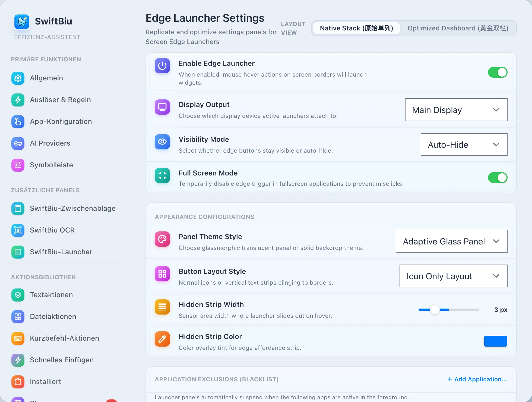The height and width of the screenshot is (402, 532).
Task: Click the Appearance Configurations header
Action: [204, 217]
